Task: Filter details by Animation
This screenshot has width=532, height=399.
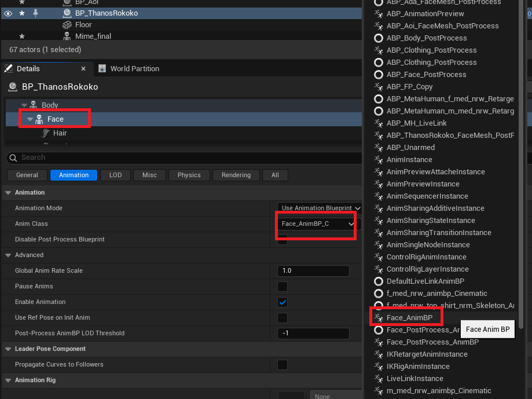Action: tap(74, 175)
